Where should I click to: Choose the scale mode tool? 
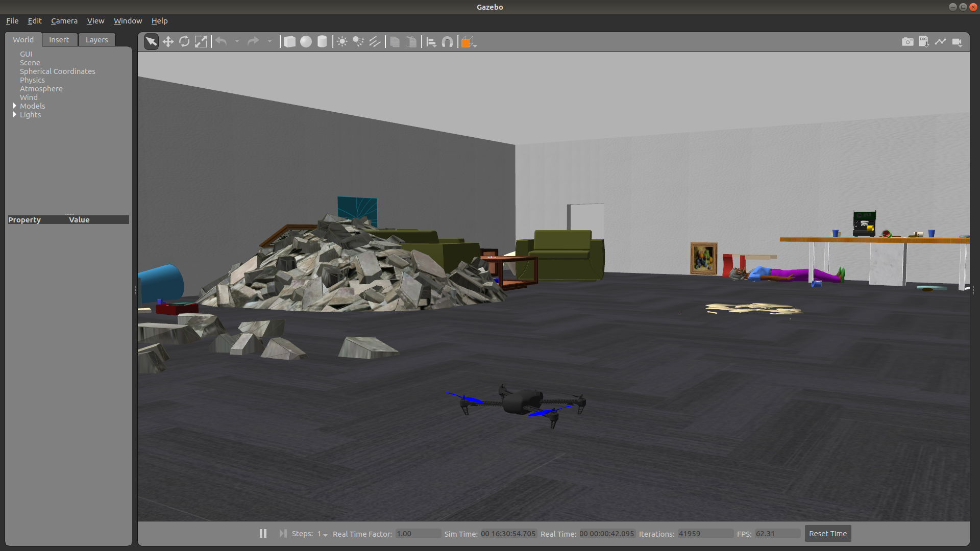click(201, 42)
